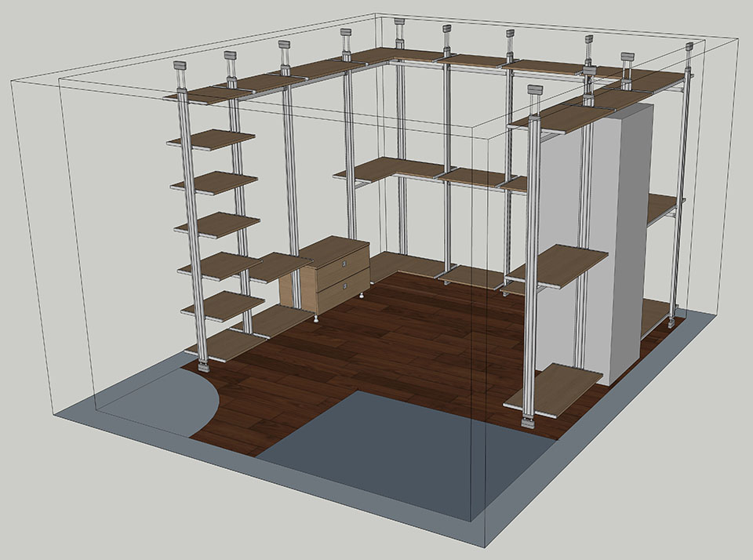Click the lower drawer handle on the chest

tap(345, 286)
